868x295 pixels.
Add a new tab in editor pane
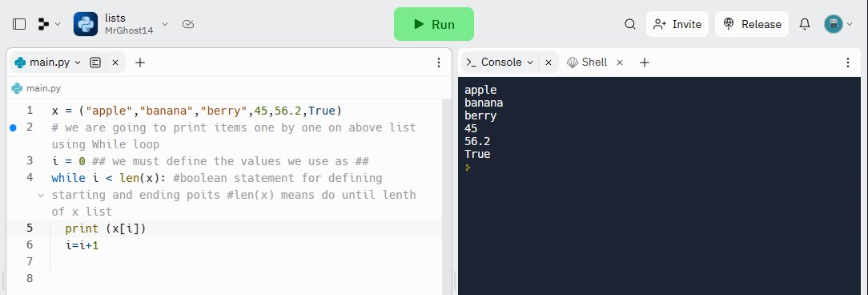(x=140, y=63)
